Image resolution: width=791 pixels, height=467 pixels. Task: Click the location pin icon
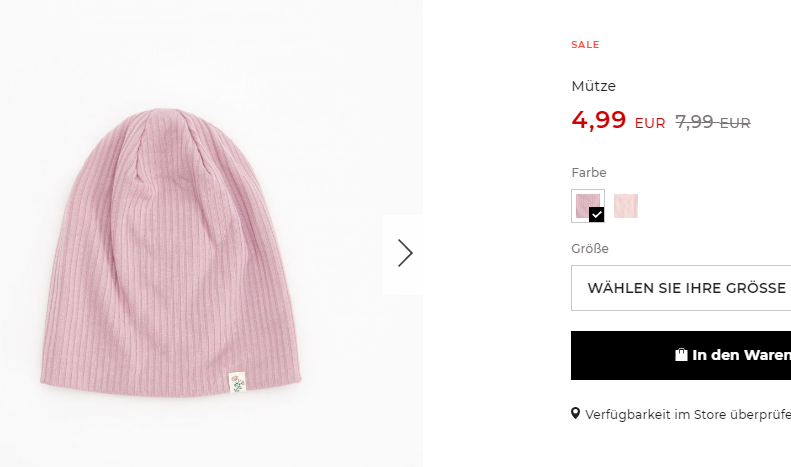pyautogui.click(x=575, y=414)
